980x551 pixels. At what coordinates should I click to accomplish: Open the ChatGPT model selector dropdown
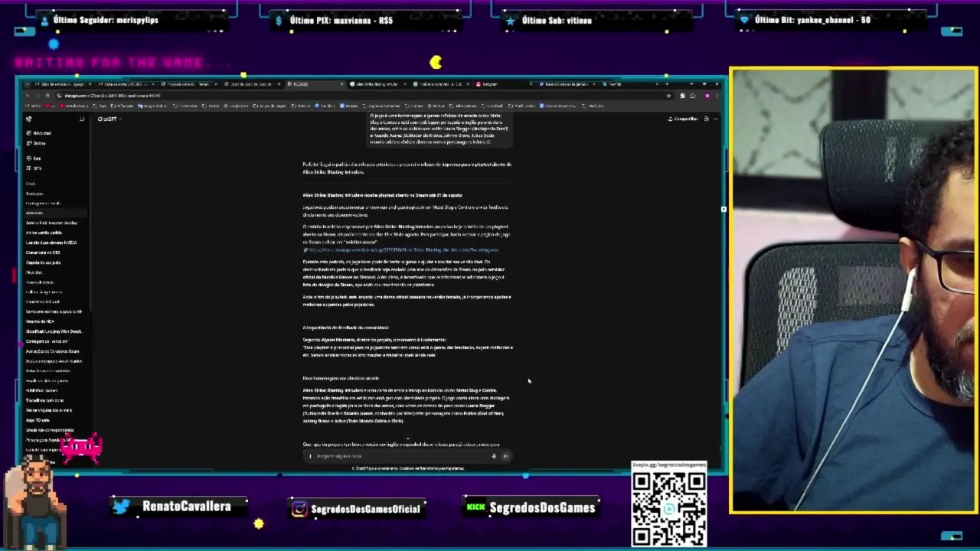(109, 119)
